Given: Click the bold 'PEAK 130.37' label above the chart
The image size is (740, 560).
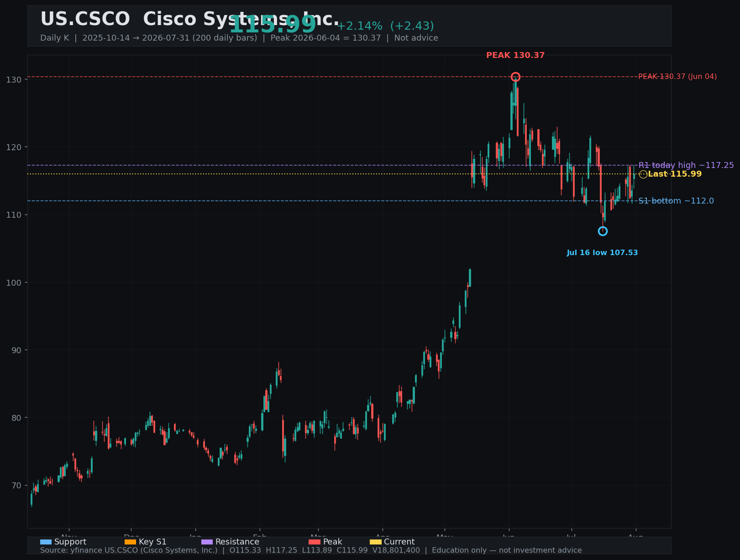Looking at the screenshot, I should pyautogui.click(x=515, y=55).
